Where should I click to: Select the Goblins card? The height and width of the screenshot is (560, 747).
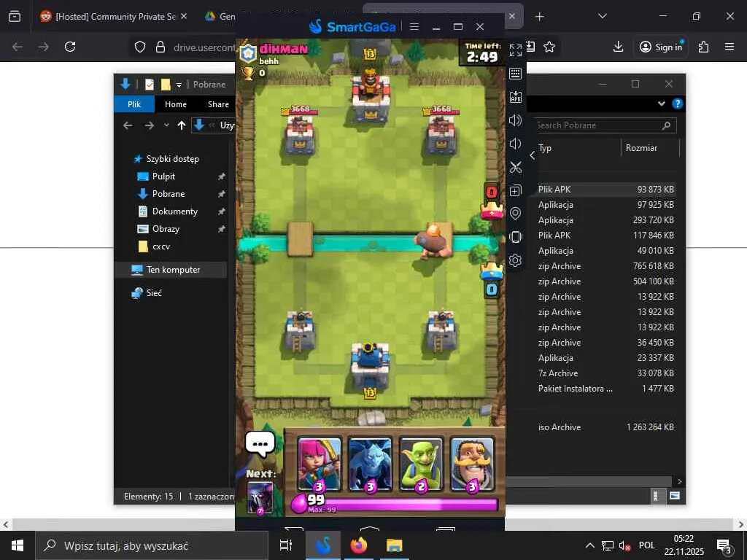(421, 464)
